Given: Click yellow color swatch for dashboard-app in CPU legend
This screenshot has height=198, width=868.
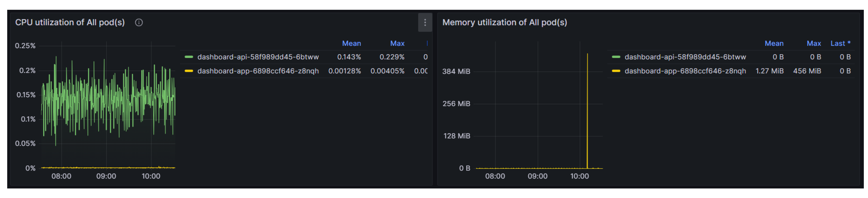Looking at the screenshot, I should click(189, 71).
